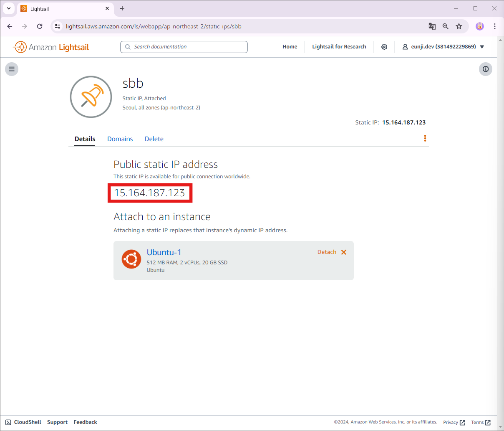The height and width of the screenshot is (431, 504).
Task: Click the orange three-dot actions menu
Action: click(x=425, y=138)
